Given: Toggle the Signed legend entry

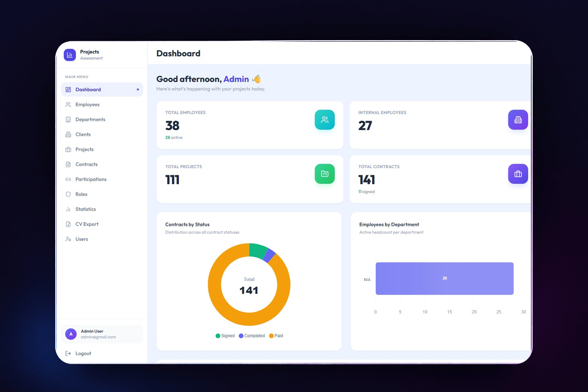Looking at the screenshot, I should (x=225, y=336).
